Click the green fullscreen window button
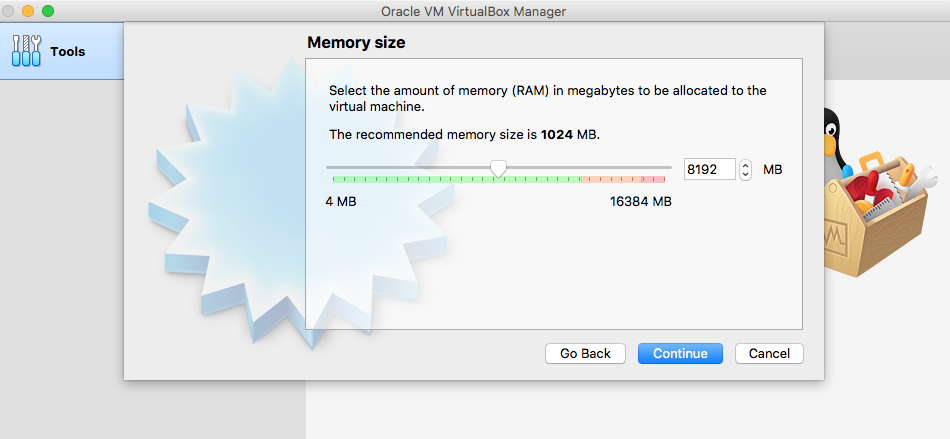Screen dimensions: 950x439 [x=47, y=10]
